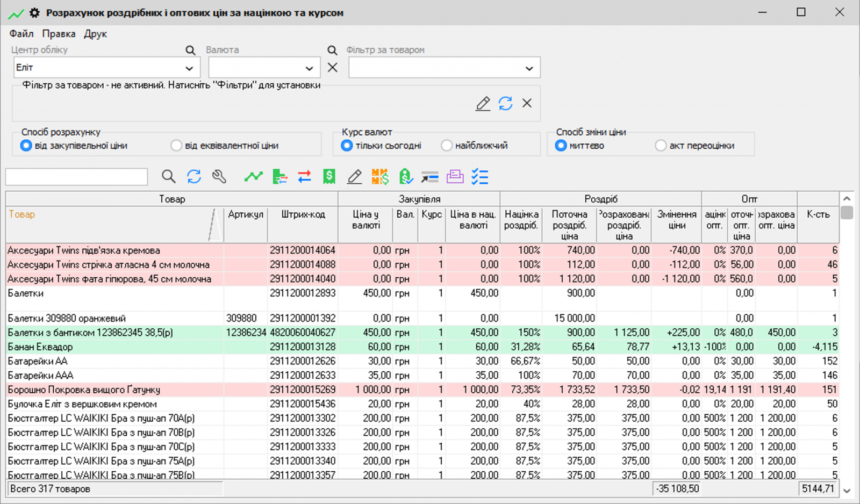Click the orange boxes with dollar icon
The image size is (860, 504).
pos(380,177)
